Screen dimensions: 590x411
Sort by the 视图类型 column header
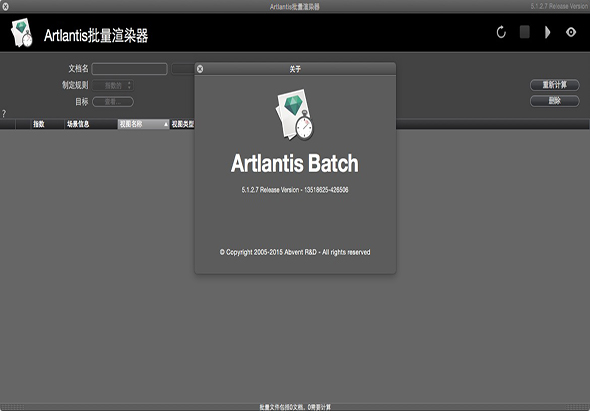coord(182,124)
